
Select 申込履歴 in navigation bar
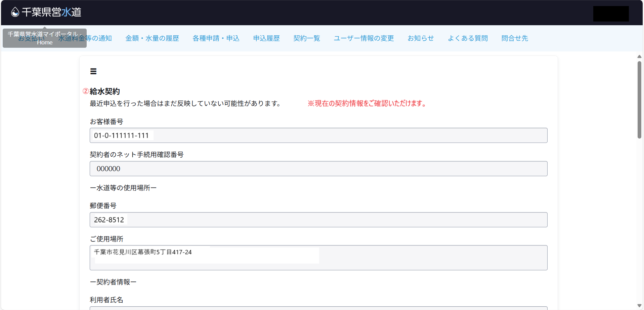[x=266, y=38]
